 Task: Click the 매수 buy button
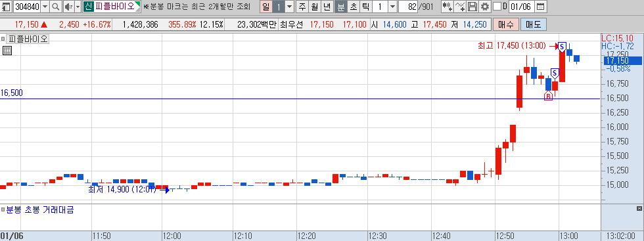pos(505,25)
